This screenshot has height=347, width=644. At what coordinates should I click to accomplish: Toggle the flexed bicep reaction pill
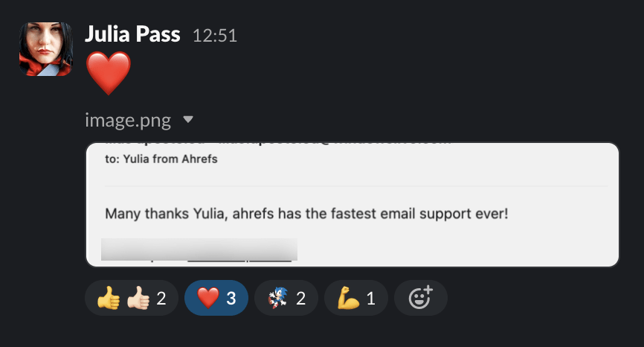[356, 299]
